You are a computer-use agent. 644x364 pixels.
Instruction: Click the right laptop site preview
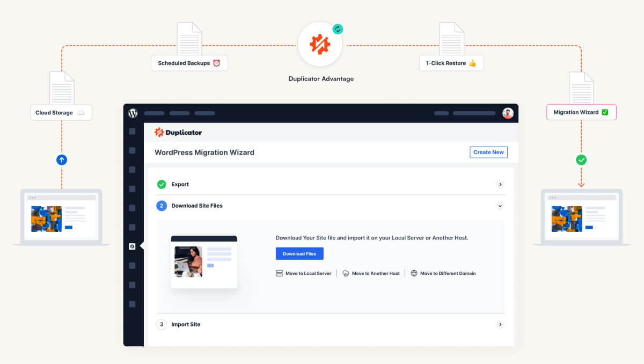point(582,217)
